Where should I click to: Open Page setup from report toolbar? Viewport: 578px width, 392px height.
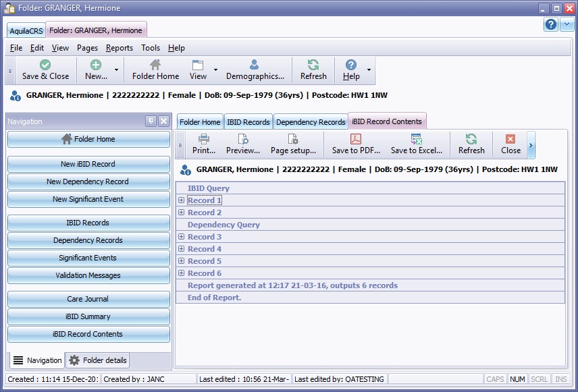click(293, 139)
